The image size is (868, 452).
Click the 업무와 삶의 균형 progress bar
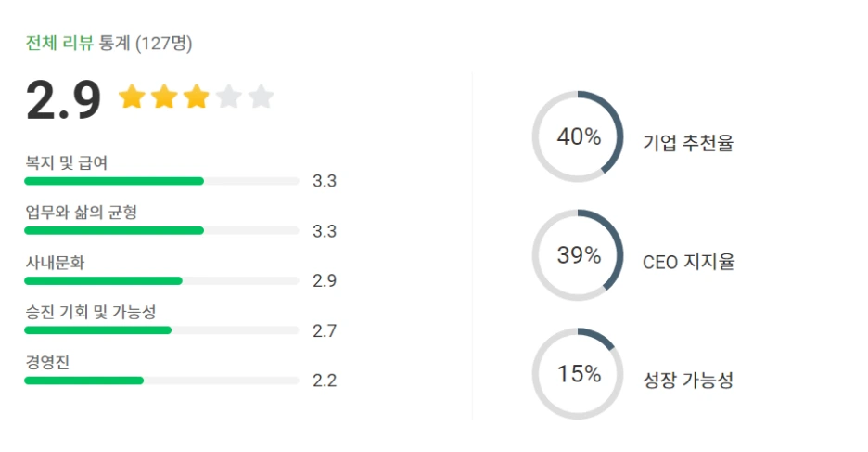[161, 230]
